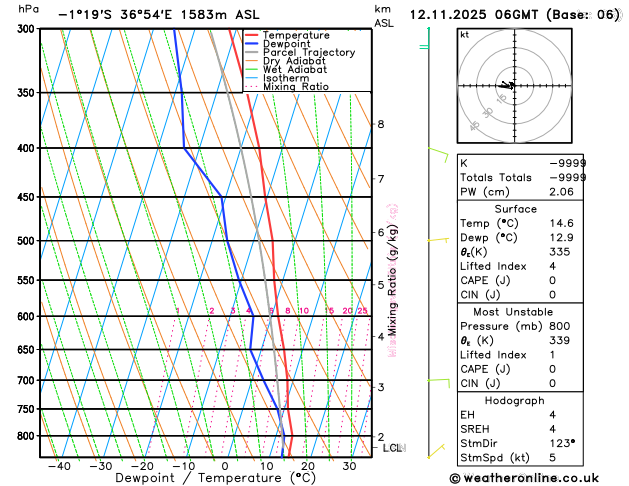Open the weatheronline.co.uk copyright link
This screenshot has height=486, width=629.
[524, 478]
